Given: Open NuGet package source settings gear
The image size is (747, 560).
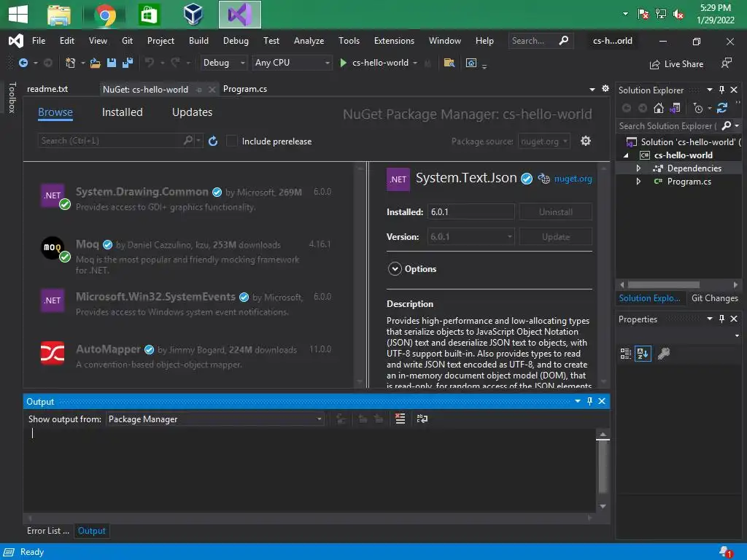Looking at the screenshot, I should [586, 141].
